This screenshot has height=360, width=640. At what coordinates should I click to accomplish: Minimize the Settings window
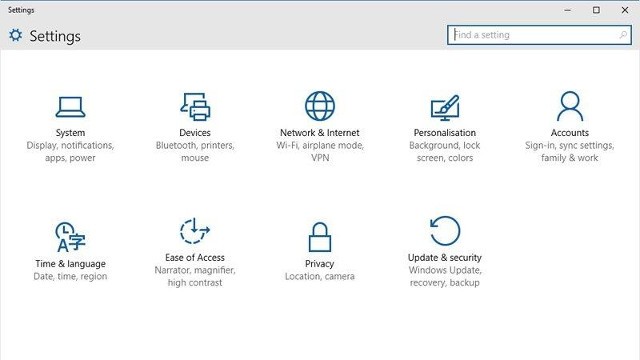567,10
